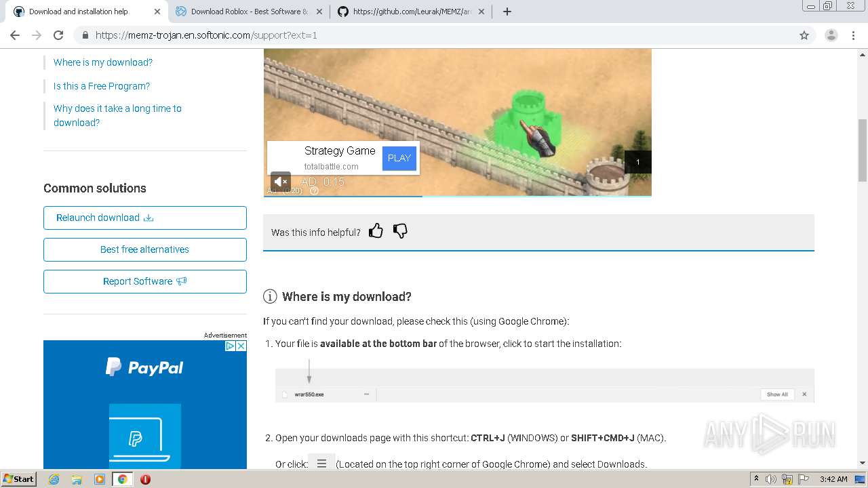Viewport: 868px width, 488px height.
Task: Switch to the Download Roblox tab
Action: [249, 12]
